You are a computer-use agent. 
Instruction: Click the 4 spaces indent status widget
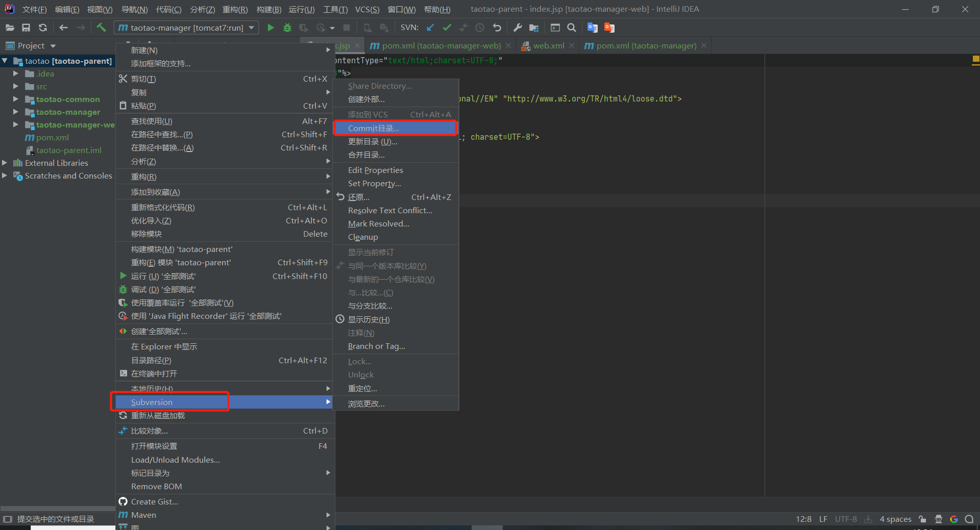point(895,519)
